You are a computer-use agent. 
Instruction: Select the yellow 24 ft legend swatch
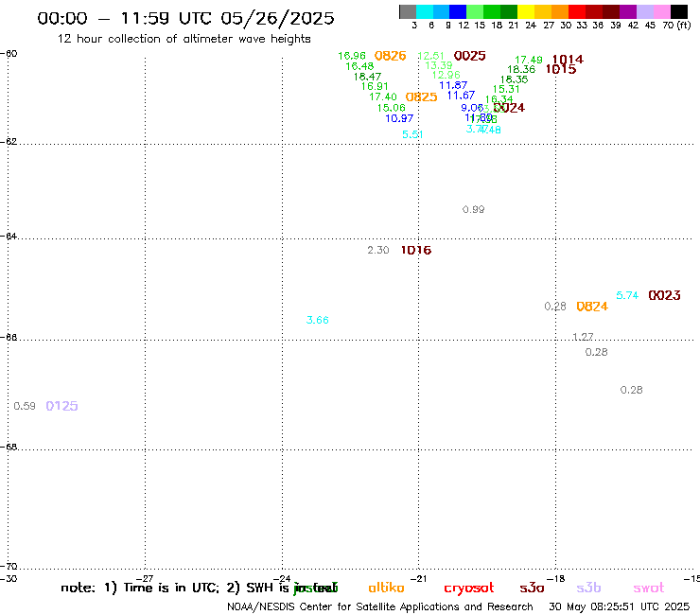(526, 11)
